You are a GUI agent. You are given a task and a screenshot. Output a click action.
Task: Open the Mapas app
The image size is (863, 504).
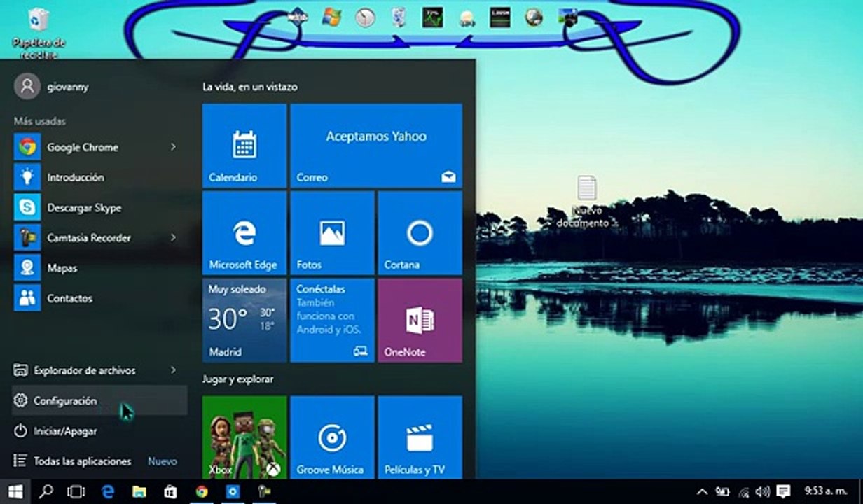pyautogui.click(x=100, y=267)
